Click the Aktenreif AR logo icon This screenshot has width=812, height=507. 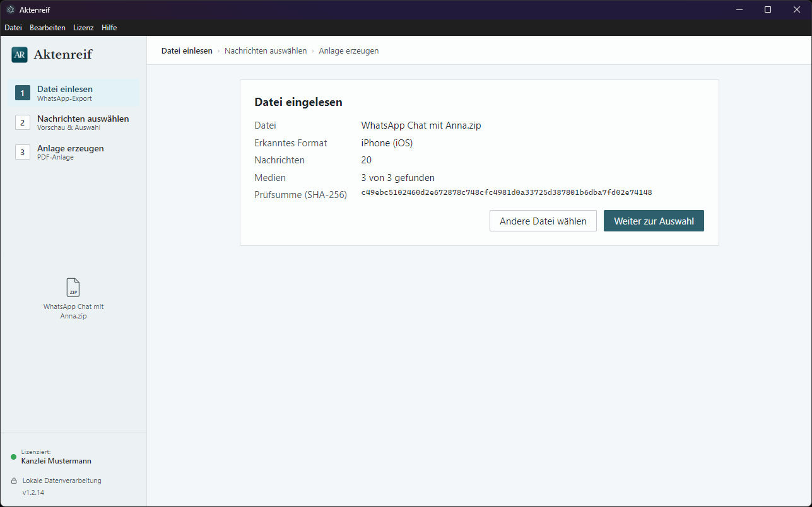[x=20, y=55]
